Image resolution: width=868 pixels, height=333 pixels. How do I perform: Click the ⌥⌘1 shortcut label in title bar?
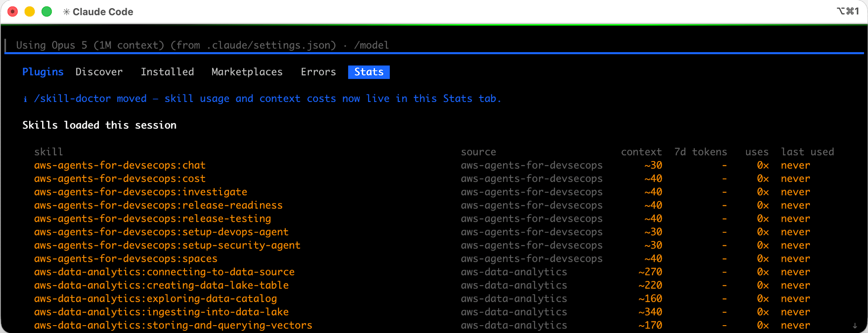[848, 11]
